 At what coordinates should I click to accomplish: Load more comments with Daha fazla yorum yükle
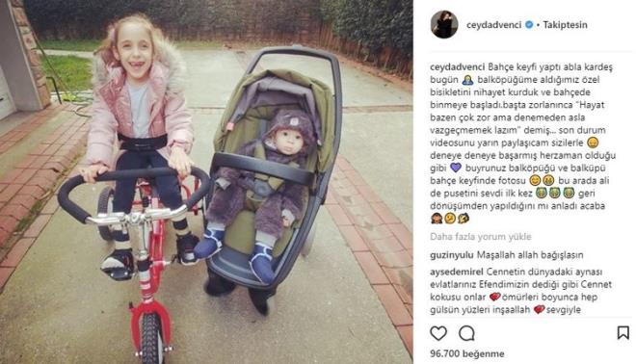[481, 237]
